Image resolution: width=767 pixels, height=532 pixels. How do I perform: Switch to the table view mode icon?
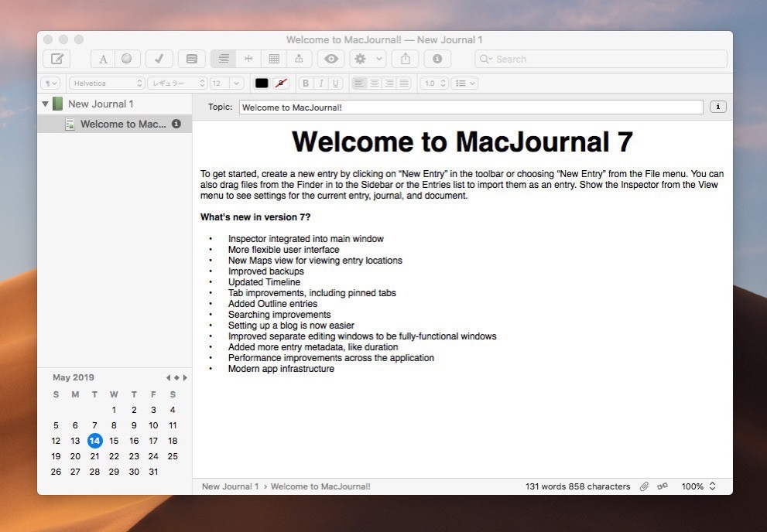pos(274,59)
